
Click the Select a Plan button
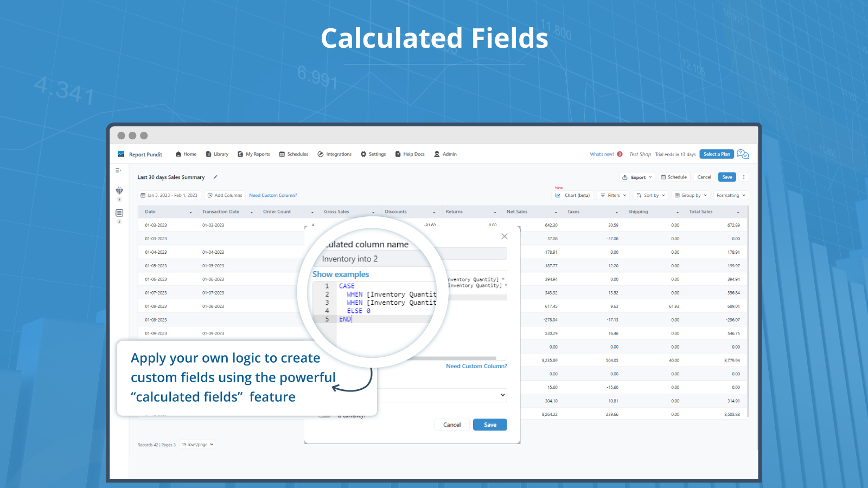pyautogui.click(x=717, y=154)
